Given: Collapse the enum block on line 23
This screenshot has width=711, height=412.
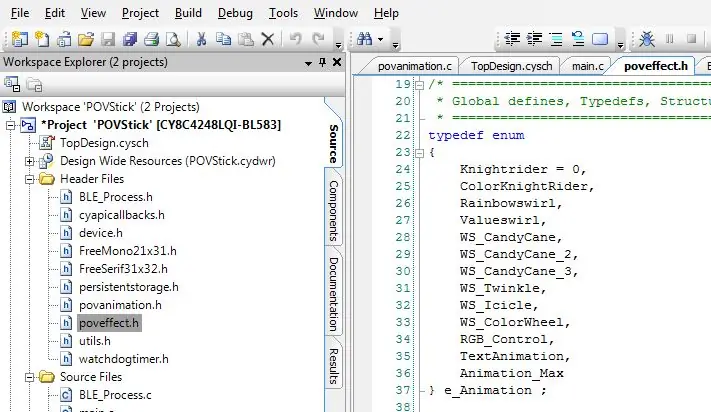Looking at the screenshot, I should pyautogui.click(x=419, y=153).
